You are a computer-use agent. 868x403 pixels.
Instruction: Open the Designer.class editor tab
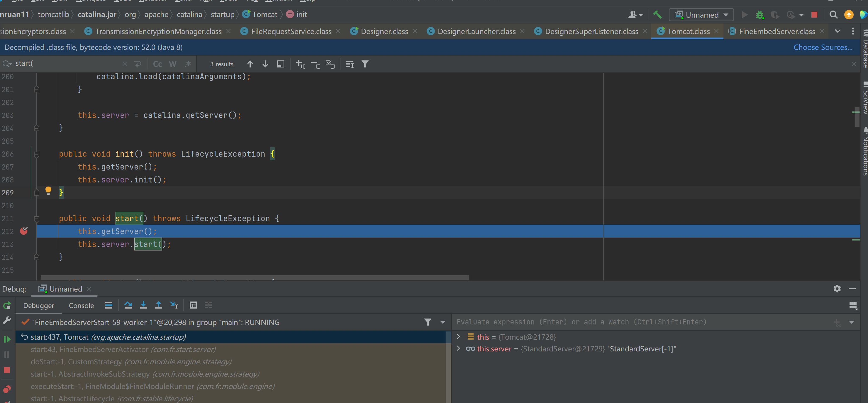384,31
